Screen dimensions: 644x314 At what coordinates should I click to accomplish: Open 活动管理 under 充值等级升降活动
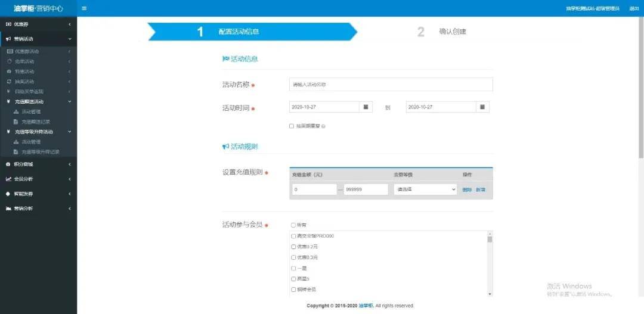31,142
